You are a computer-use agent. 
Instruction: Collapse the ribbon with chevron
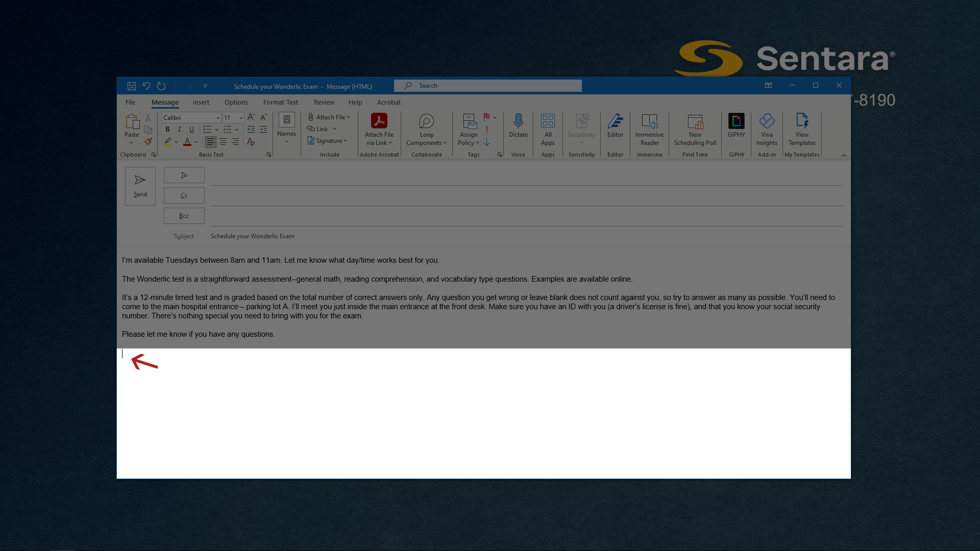tap(844, 155)
